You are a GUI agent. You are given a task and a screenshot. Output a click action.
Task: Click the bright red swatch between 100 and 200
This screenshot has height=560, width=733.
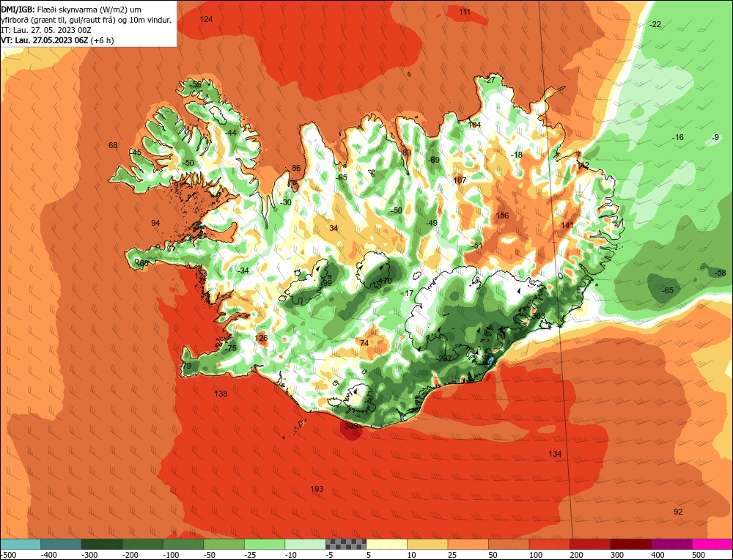pos(550,544)
